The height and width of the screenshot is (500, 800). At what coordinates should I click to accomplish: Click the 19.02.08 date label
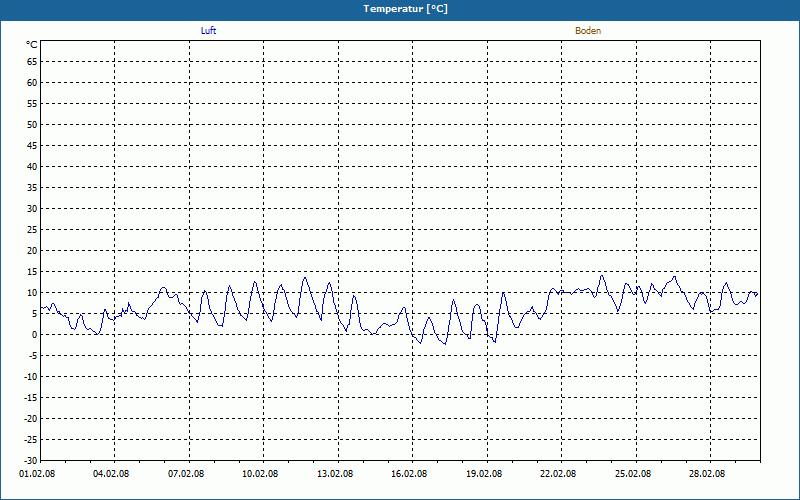click(x=484, y=474)
